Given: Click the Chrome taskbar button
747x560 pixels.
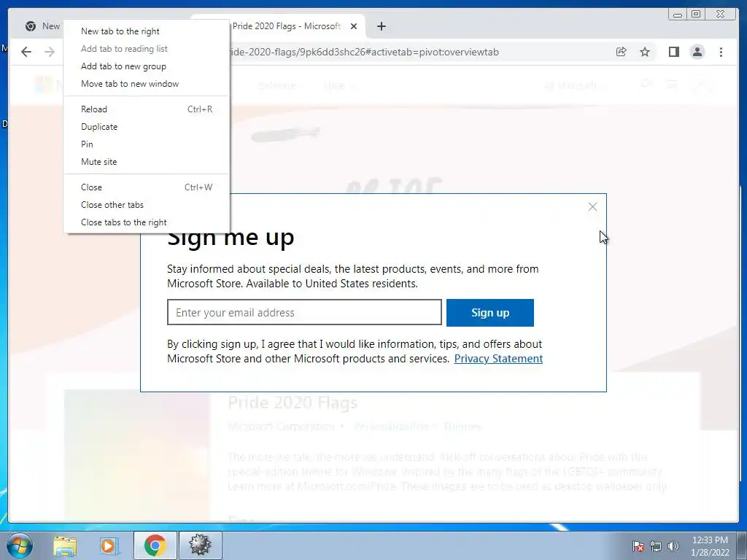Looking at the screenshot, I should tap(155, 545).
